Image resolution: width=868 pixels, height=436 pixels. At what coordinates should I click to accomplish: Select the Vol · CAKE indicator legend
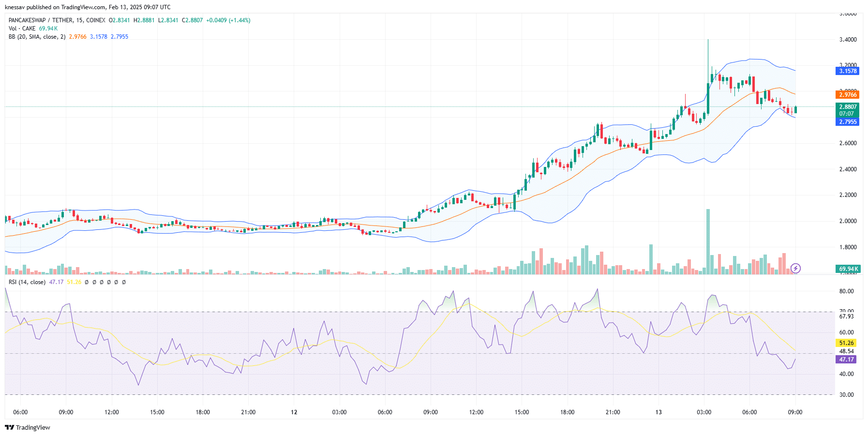pos(22,29)
